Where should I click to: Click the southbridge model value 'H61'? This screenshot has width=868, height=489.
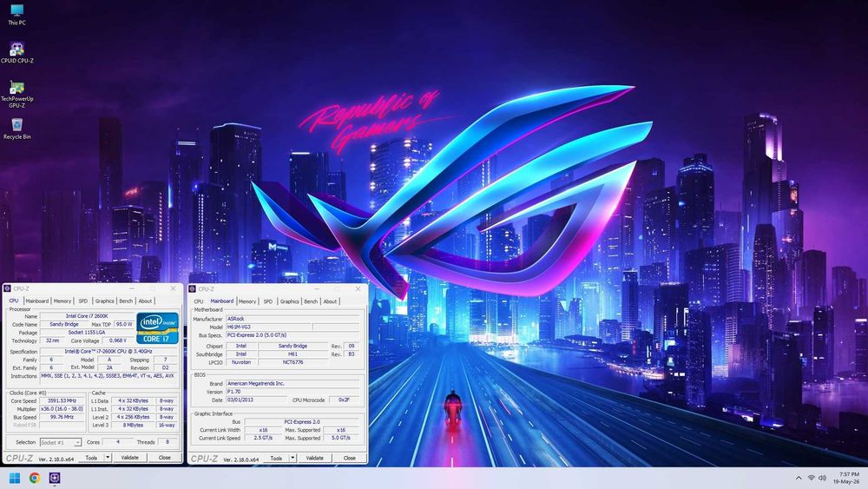[x=293, y=354]
